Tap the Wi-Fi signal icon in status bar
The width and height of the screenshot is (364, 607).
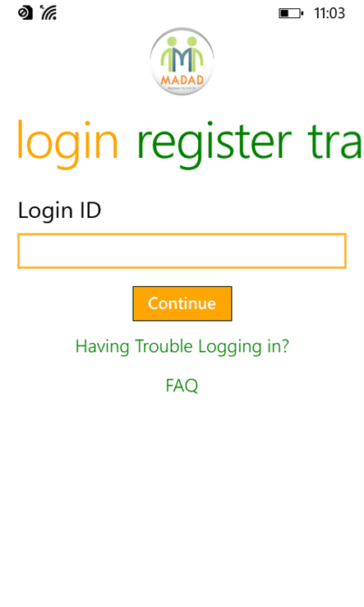point(48,13)
